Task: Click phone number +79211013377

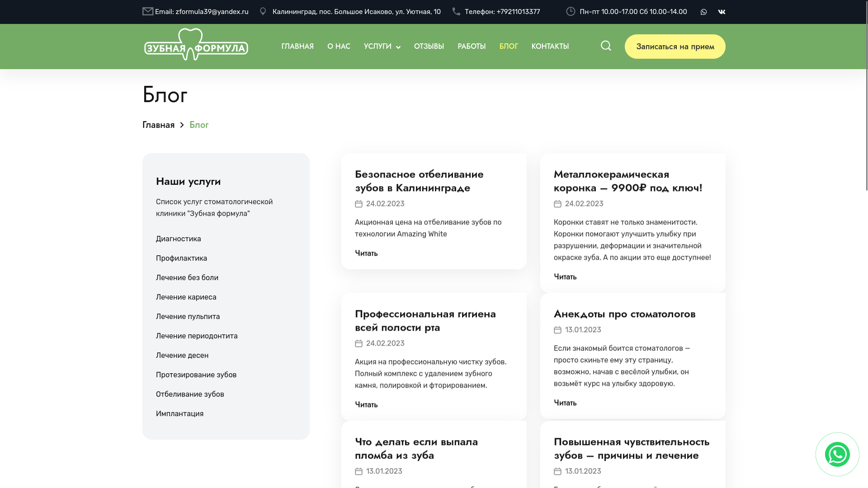Action: tap(518, 12)
